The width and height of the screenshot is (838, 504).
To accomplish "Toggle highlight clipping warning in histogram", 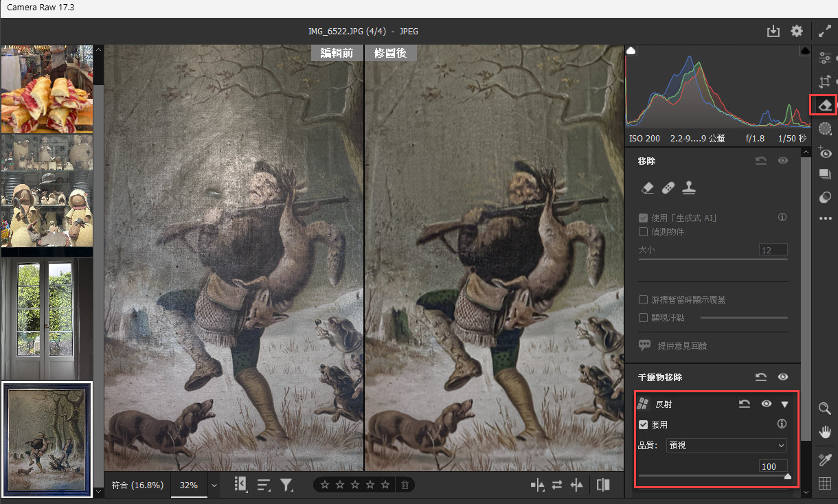I will click(805, 51).
